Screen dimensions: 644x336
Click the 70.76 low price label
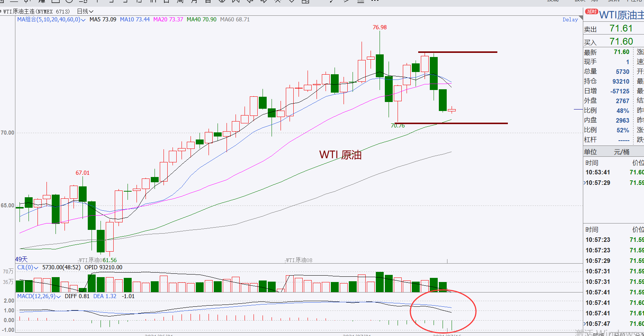[398, 126]
